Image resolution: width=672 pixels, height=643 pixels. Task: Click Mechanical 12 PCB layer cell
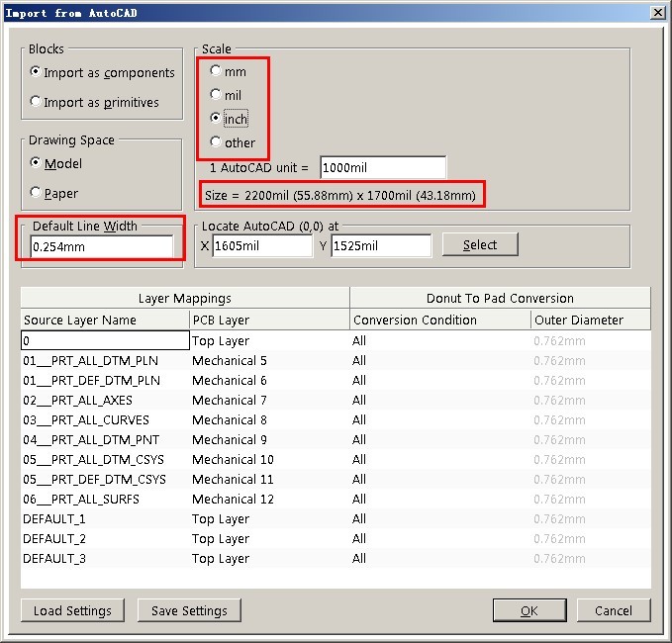[x=269, y=499]
